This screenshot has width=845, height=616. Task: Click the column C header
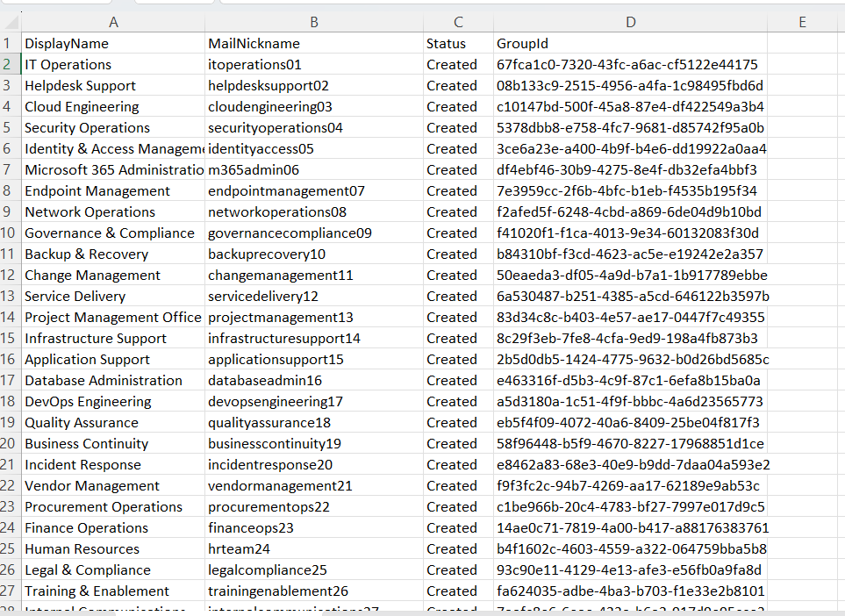tap(457, 23)
